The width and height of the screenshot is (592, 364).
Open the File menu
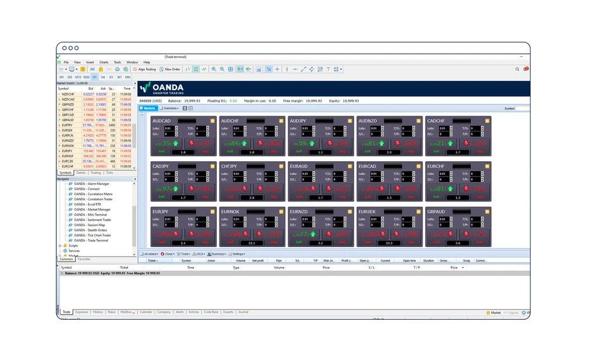[66, 62]
